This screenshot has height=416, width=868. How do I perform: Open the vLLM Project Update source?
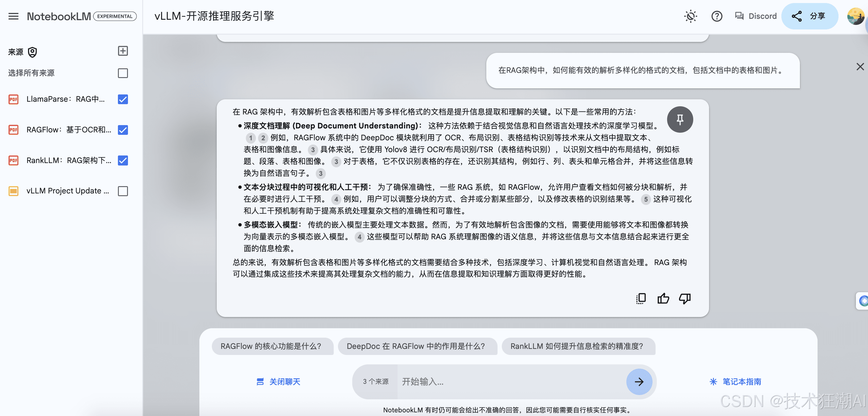click(x=68, y=191)
